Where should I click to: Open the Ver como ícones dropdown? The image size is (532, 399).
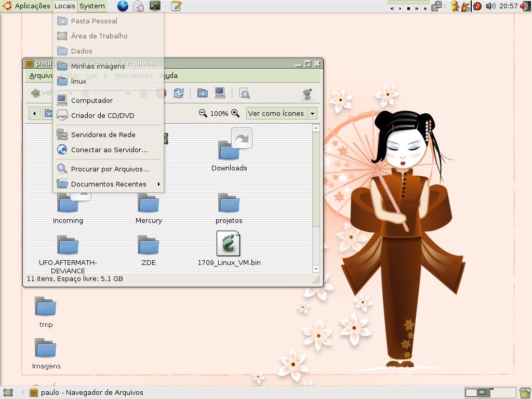[282, 113]
